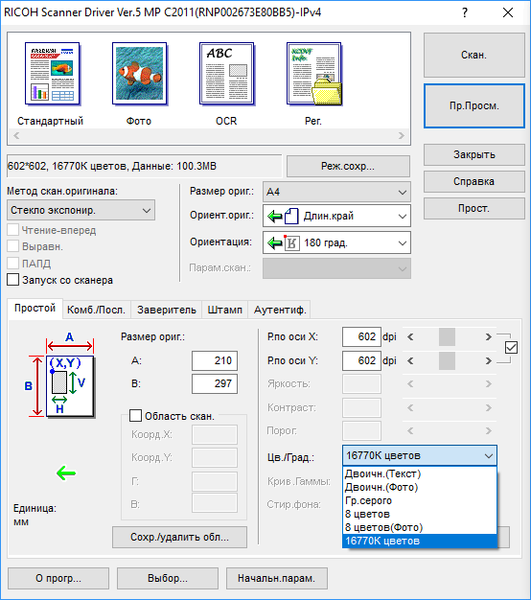531x600 pixels.
Task: Click the green feed direction arrow
Action: pyautogui.click(x=66, y=473)
